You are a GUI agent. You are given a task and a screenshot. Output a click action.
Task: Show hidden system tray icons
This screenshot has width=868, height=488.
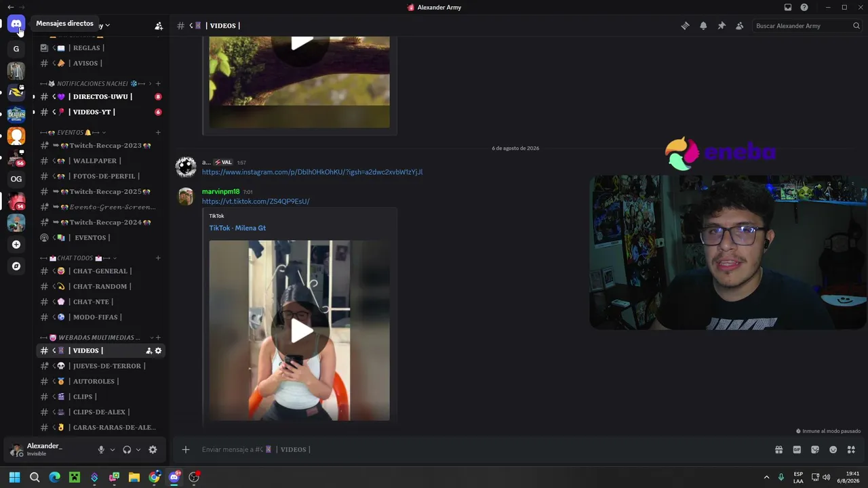click(x=767, y=477)
